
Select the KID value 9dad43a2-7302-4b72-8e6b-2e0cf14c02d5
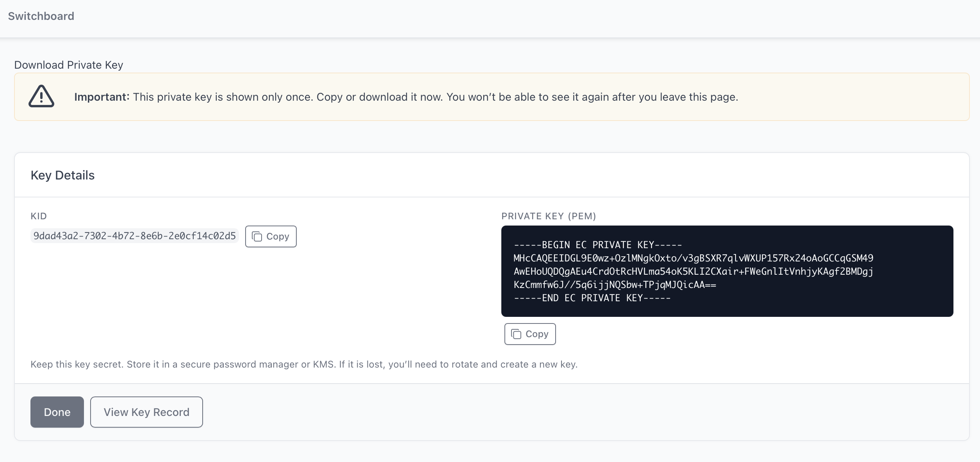click(135, 236)
